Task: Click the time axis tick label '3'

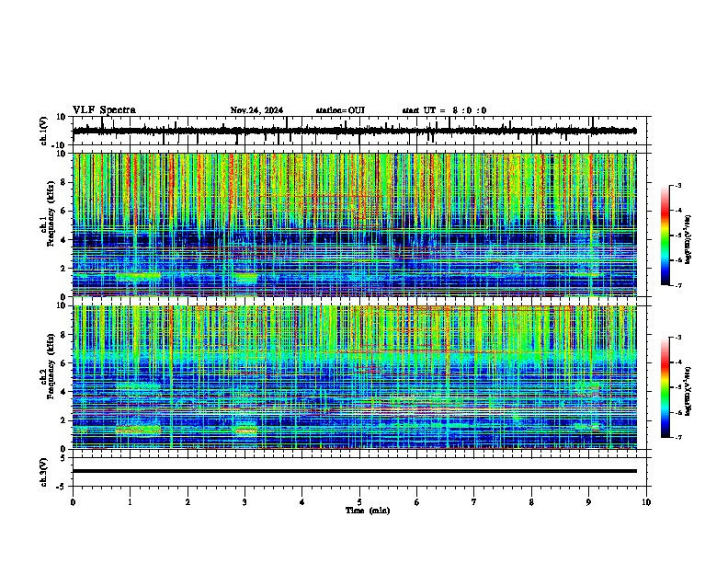Action: click(x=245, y=502)
